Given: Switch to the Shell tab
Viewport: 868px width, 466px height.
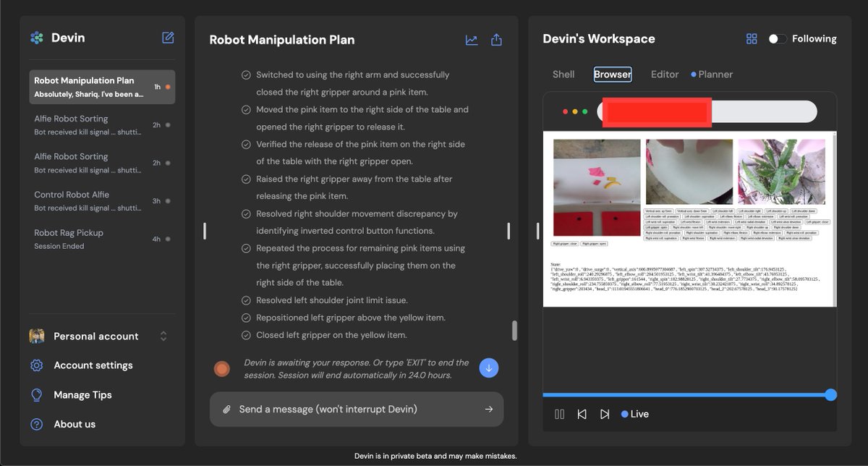Looking at the screenshot, I should pos(563,75).
